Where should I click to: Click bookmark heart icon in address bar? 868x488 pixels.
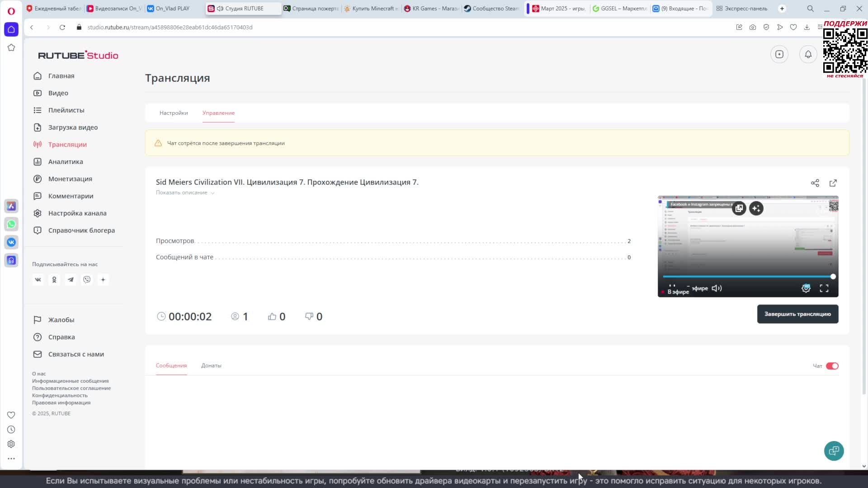(x=793, y=27)
